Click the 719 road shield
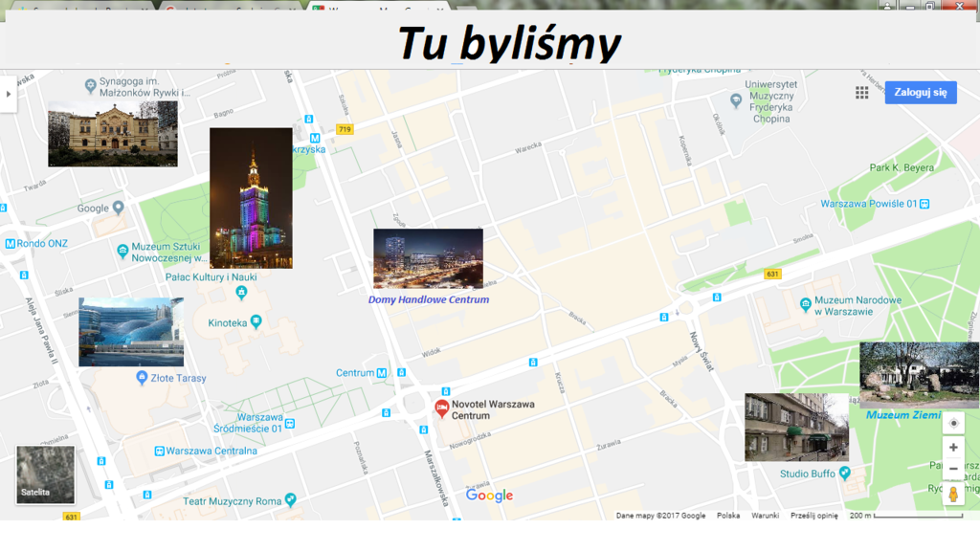This screenshot has height=551, width=980. pos(345,129)
